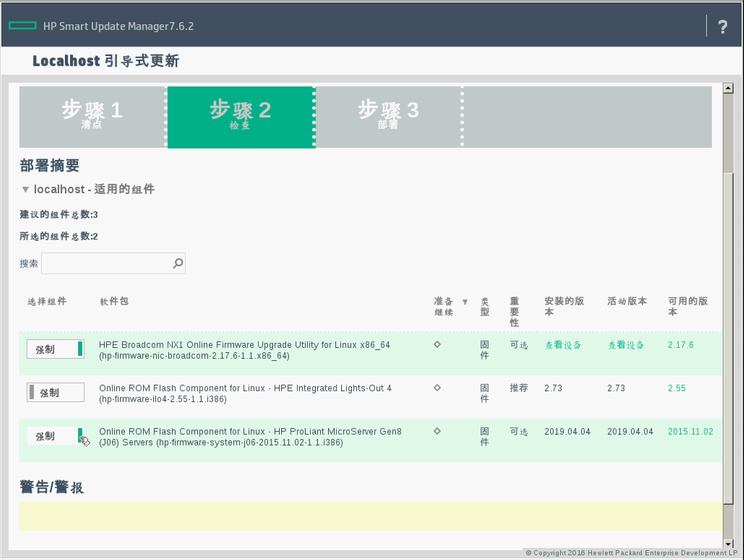The image size is (744, 560).
Task: Click the search magnifier icon
Action: [178, 263]
